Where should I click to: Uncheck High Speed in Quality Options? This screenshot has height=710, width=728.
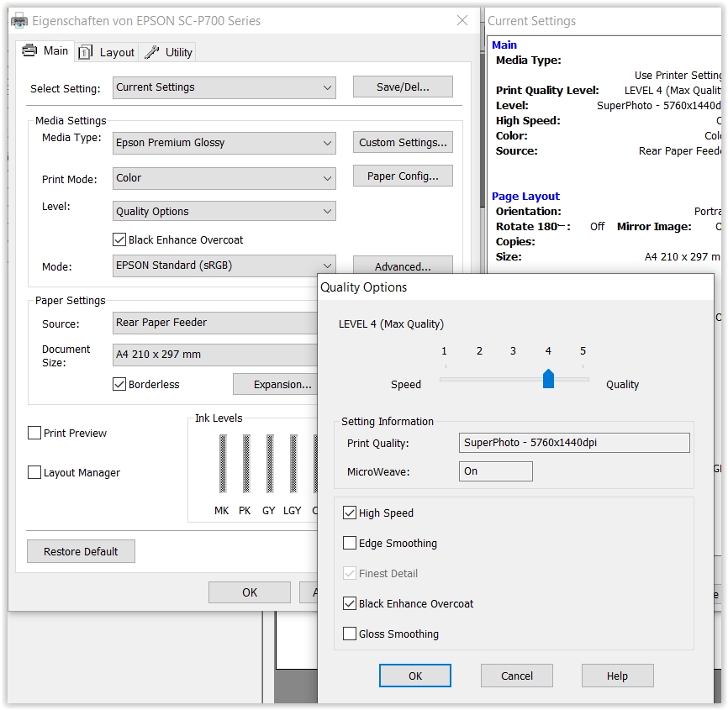350,513
